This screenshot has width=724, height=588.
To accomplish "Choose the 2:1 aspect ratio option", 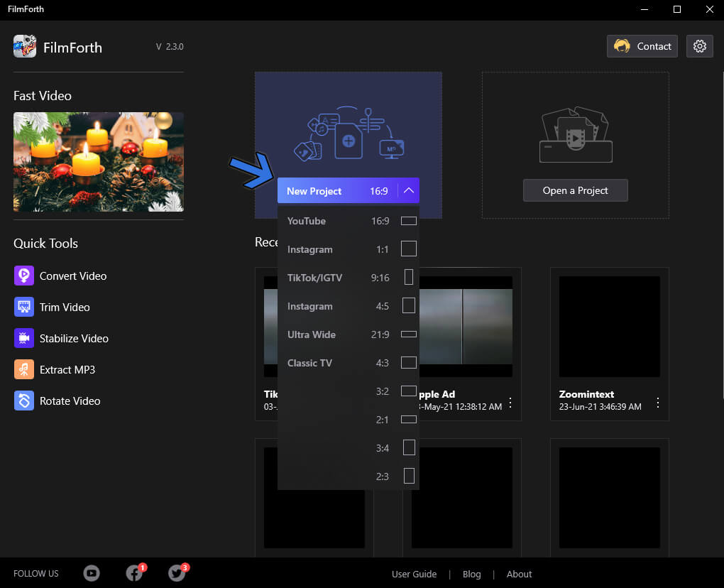I will 349,420.
